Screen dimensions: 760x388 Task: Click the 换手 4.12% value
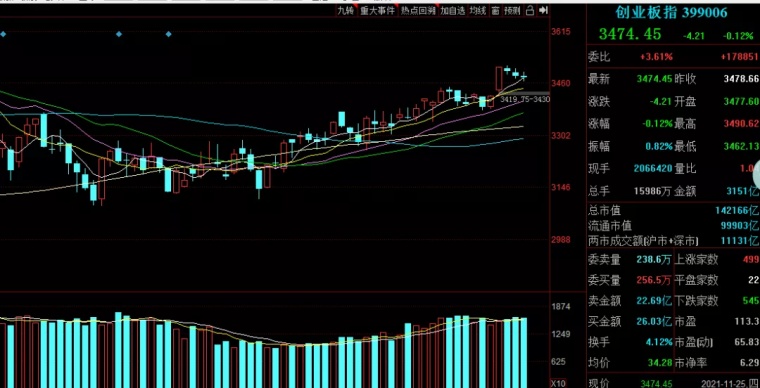click(659, 342)
